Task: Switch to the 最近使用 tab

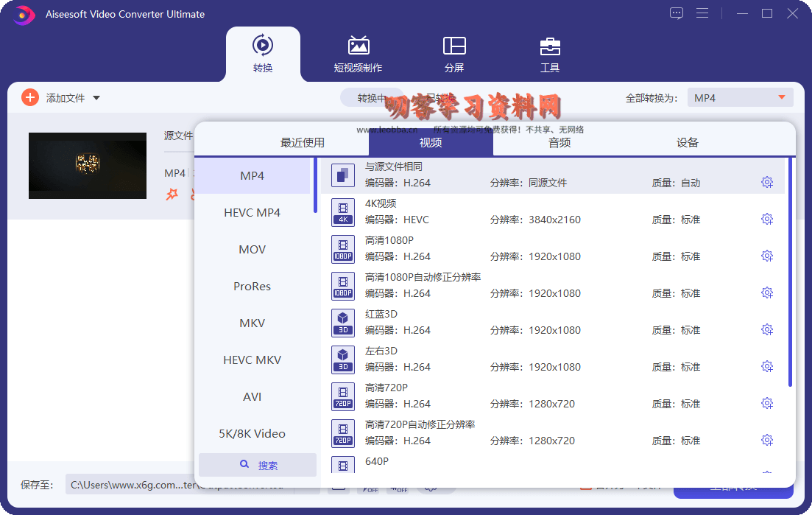Action: tap(303, 143)
